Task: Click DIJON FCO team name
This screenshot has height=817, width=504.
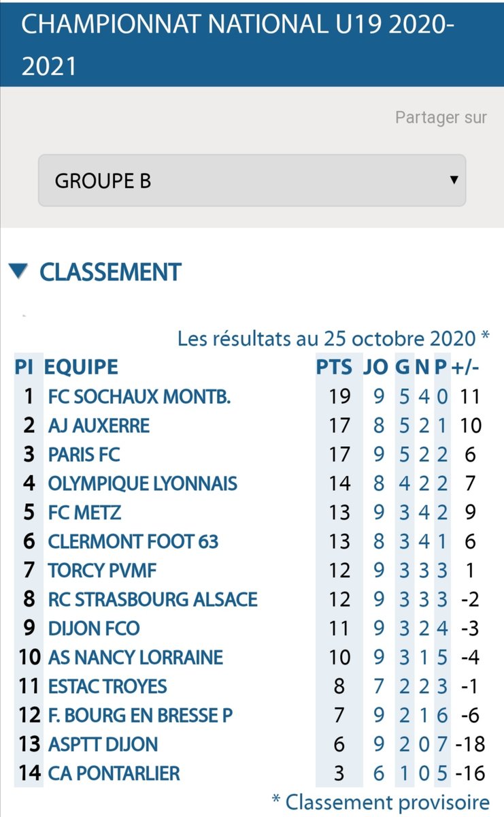Action: pos(94,628)
